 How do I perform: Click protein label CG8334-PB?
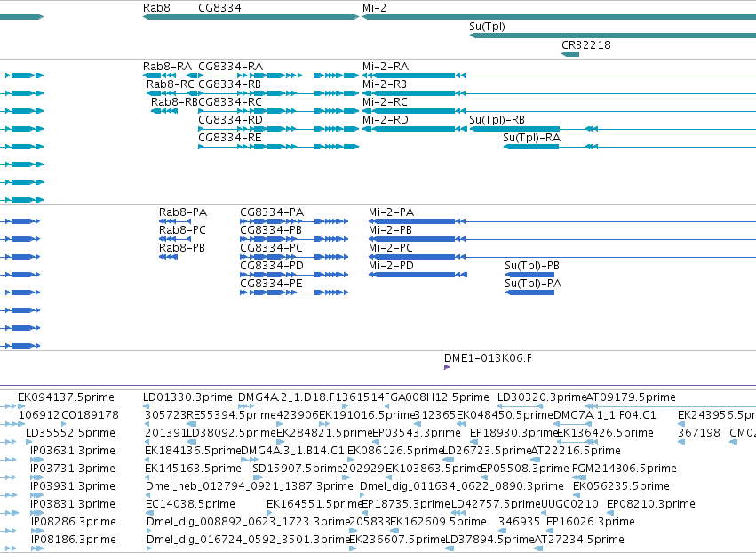271,230
